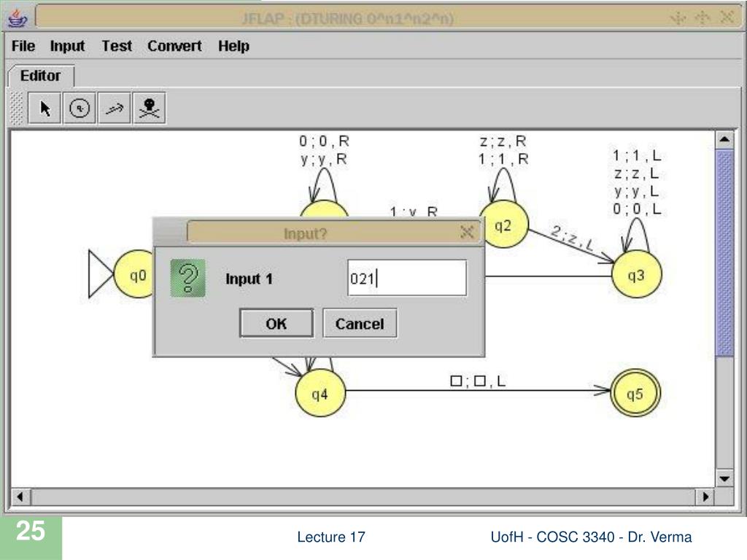Click the vertical scrollbar up arrow
This screenshot has width=747, height=560.
tap(724, 139)
